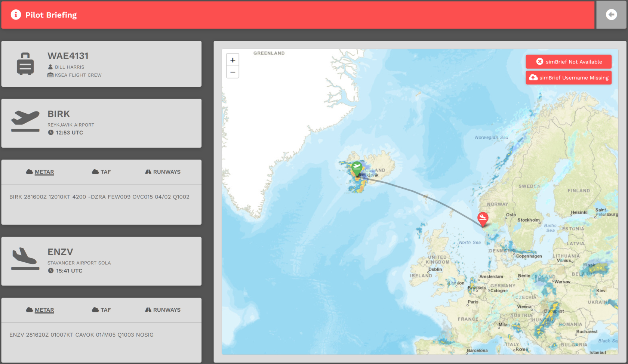The height and width of the screenshot is (364, 628).
Task: Click the landing plane icon beside ENZV
Action: (x=25, y=259)
